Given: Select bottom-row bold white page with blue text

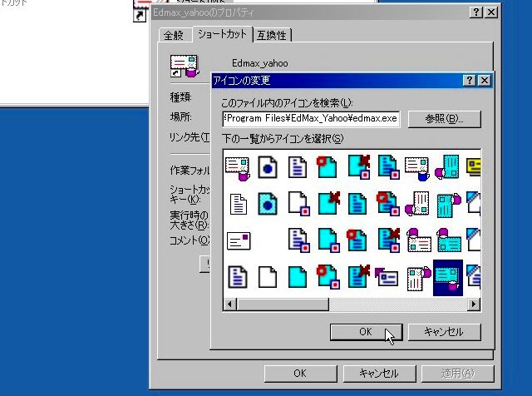Looking at the screenshot, I should click(238, 277).
